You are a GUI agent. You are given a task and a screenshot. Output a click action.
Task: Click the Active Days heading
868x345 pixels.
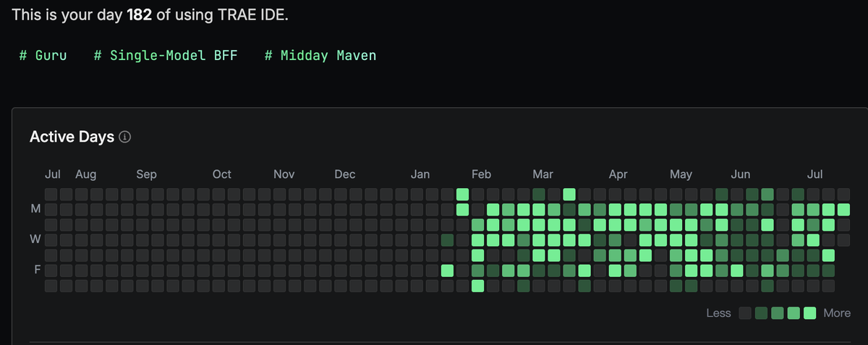[72, 137]
